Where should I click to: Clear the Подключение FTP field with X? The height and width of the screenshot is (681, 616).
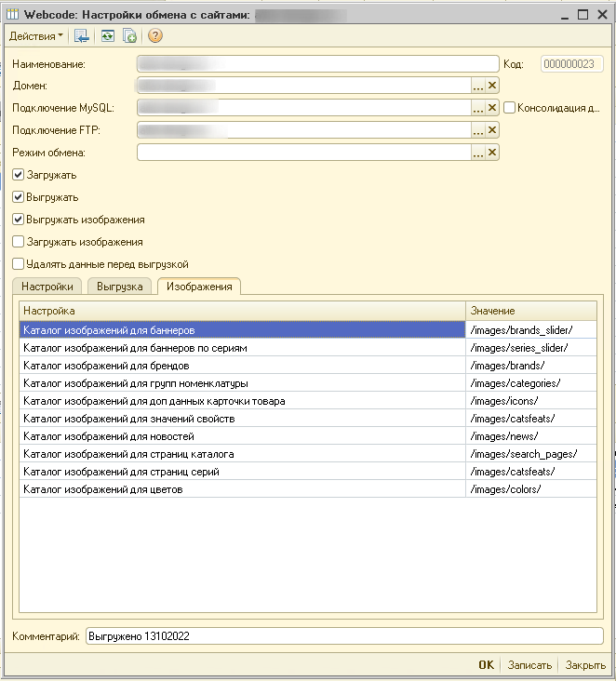pyautogui.click(x=493, y=130)
